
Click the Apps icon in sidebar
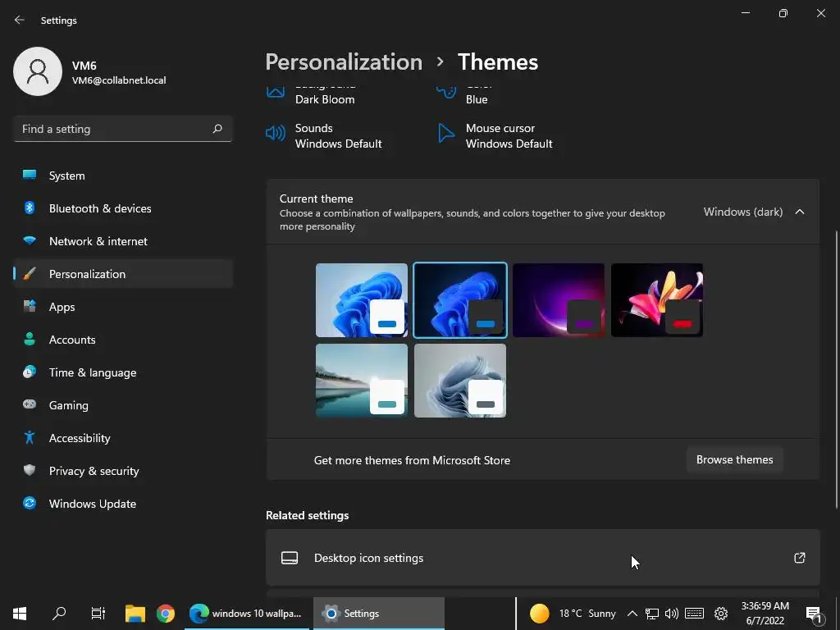(x=30, y=307)
